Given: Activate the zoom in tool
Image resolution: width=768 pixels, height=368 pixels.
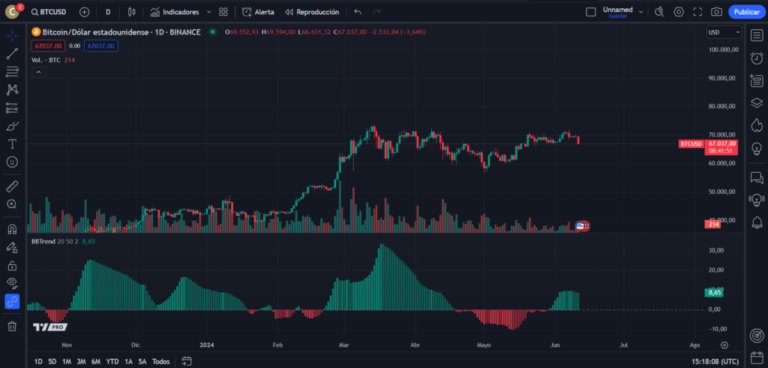Looking at the screenshot, I should (x=12, y=204).
